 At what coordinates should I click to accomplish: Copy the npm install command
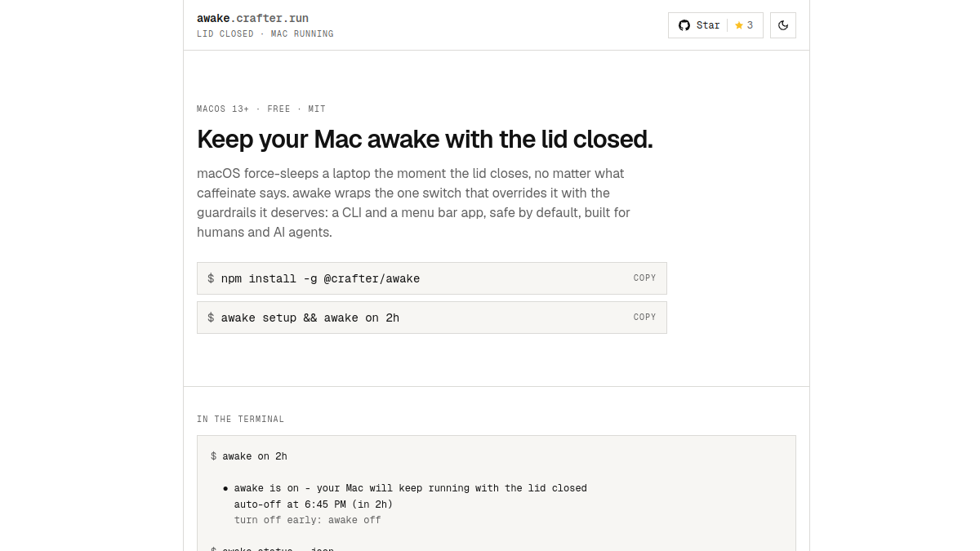[x=644, y=278]
